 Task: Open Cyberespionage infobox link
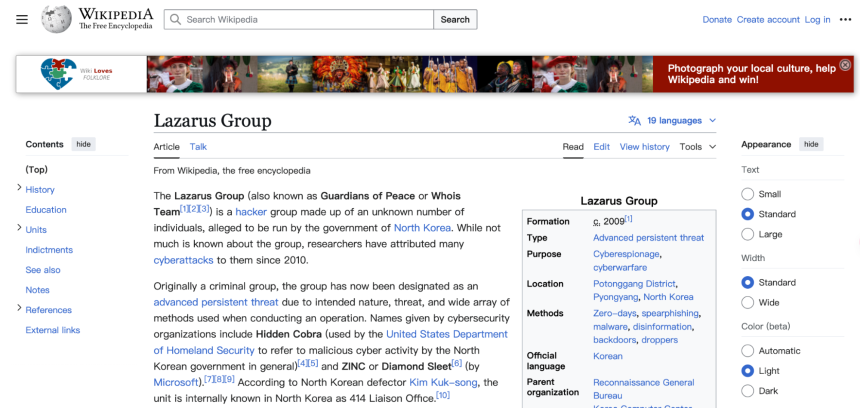tap(626, 254)
